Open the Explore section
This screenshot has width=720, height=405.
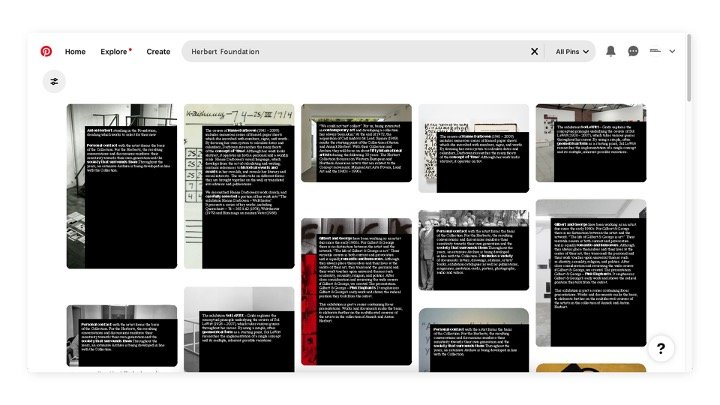pos(116,52)
